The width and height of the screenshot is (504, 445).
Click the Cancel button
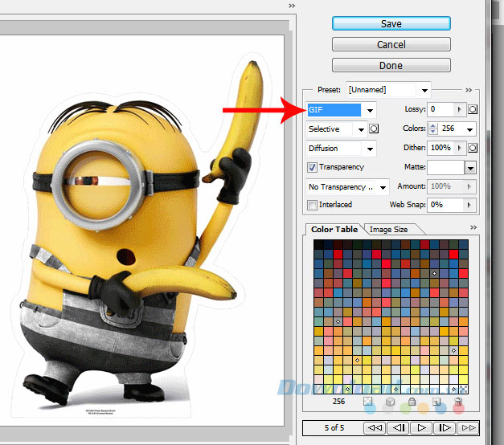click(x=391, y=44)
